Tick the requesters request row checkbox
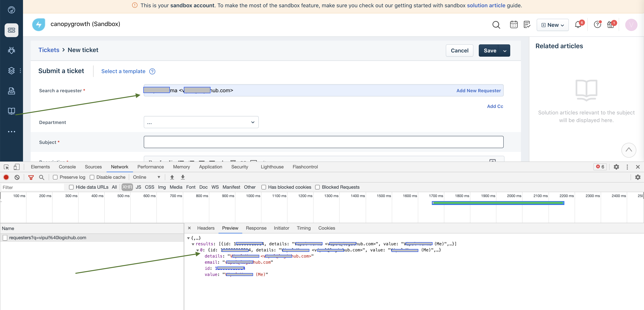The width and height of the screenshot is (644, 310). (x=5, y=238)
